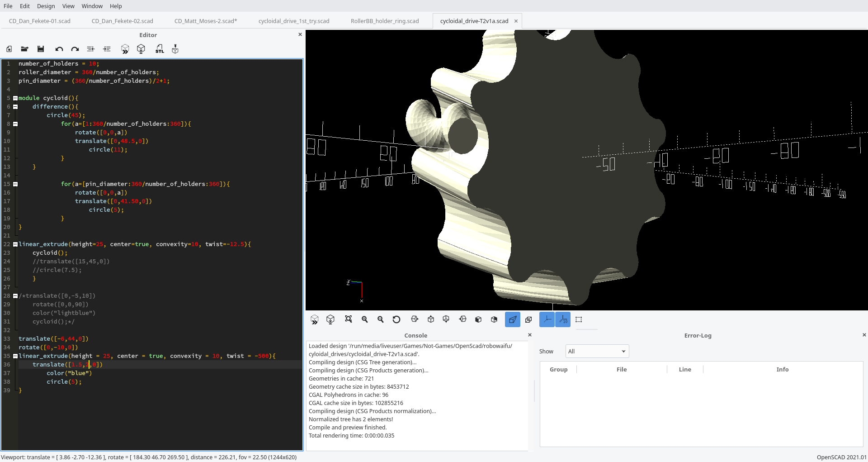Collapse linear_extrude fold at line 35
This screenshot has height=462, width=868.
(15, 356)
